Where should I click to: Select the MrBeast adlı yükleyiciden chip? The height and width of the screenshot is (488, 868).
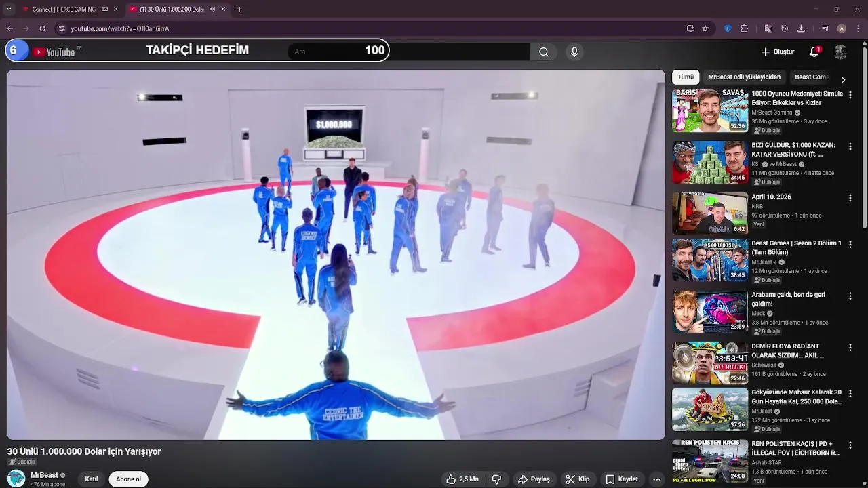point(744,77)
